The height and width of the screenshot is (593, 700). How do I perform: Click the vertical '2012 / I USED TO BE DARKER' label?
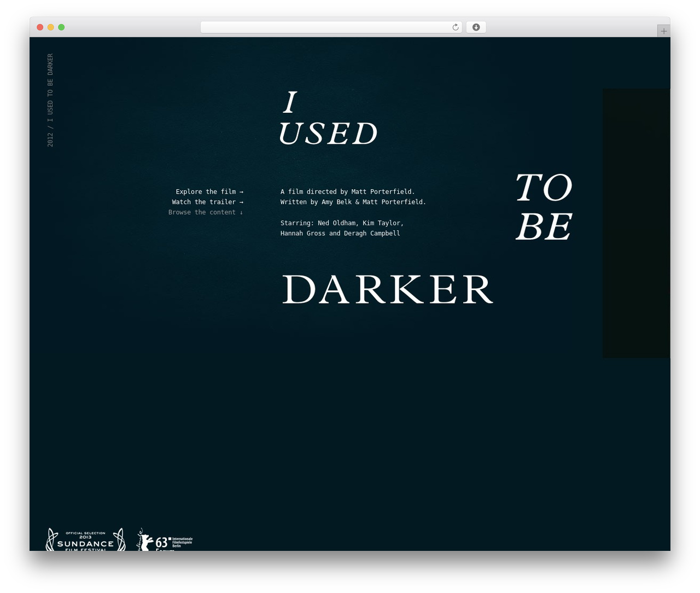pos(50,100)
